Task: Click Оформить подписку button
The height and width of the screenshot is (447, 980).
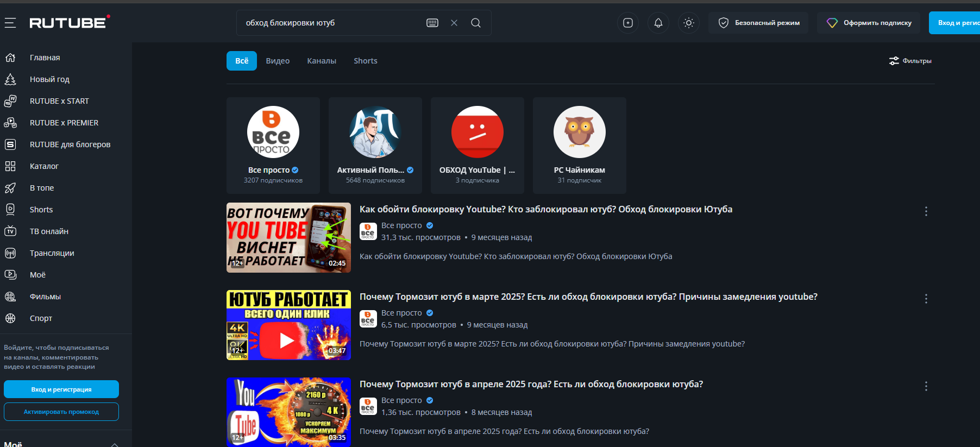Action: tap(869, 23)
